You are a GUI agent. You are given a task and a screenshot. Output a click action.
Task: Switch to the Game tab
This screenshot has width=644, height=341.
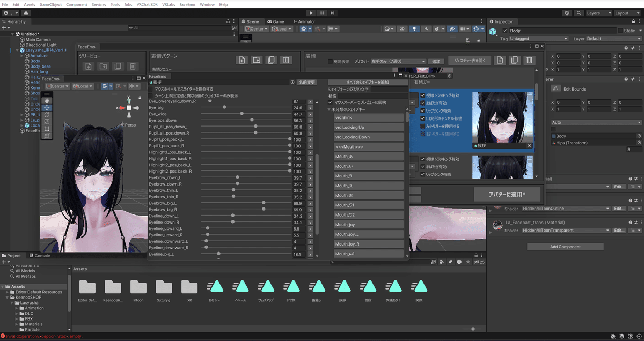click(276, 21)
